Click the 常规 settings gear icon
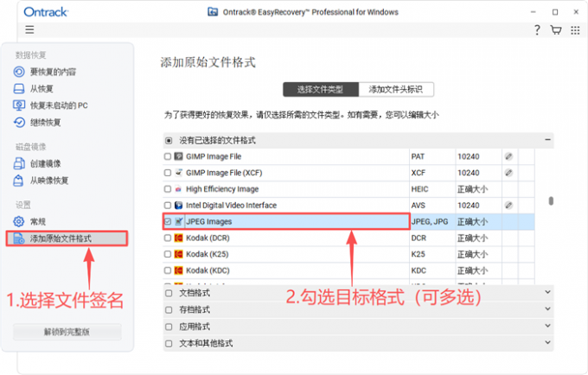Screen dimensions: 588x375 pos(18,221)
